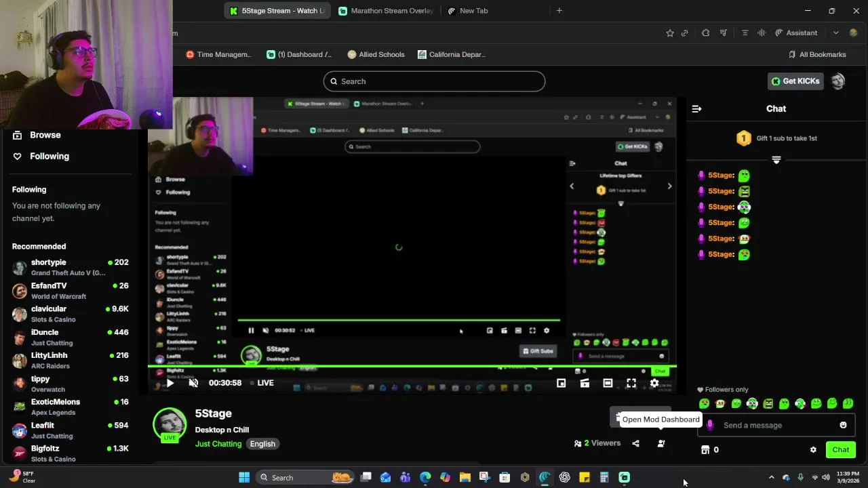Open recommended channel LittyLinhh
The image size is (868, 488).
70,361
